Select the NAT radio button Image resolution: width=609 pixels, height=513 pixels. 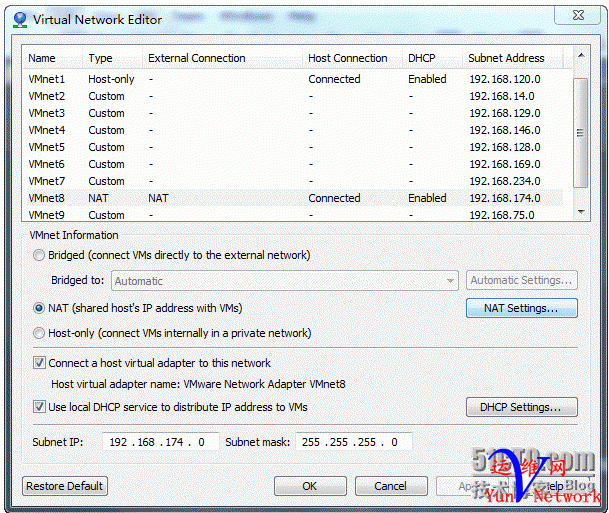(39, 308)
